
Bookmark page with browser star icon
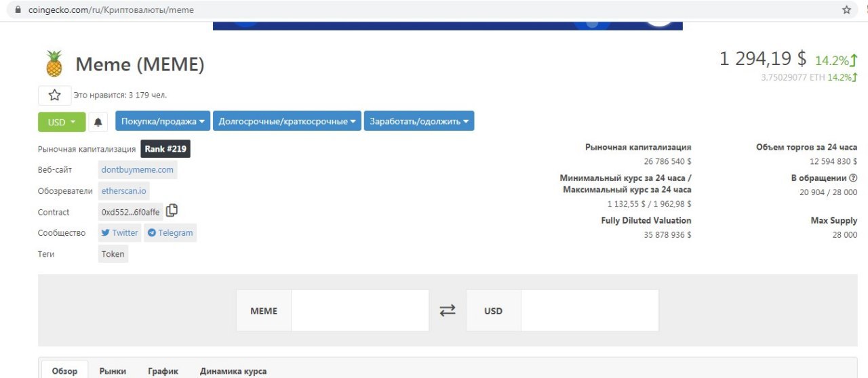pos(846,10)
